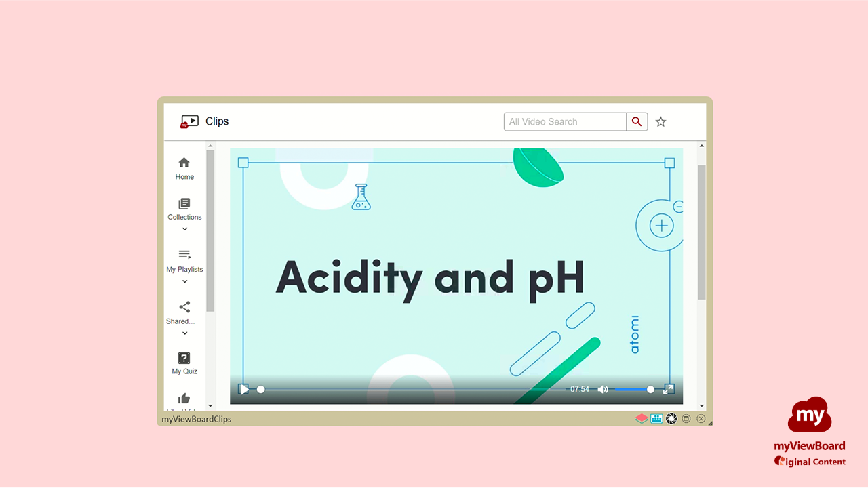Click the volume slider handle
868x488 pixels.
650,390
